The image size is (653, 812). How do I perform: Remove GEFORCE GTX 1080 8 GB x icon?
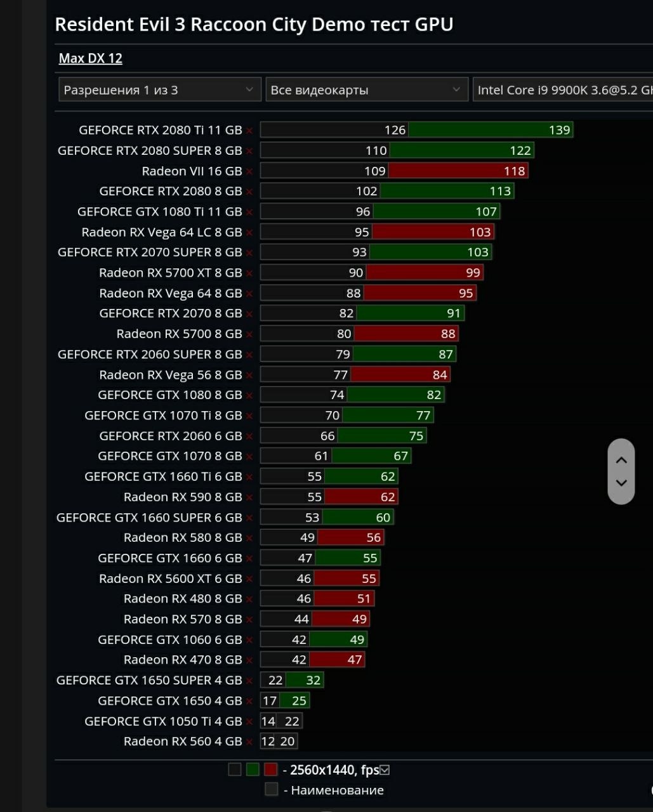coord(249,396)
